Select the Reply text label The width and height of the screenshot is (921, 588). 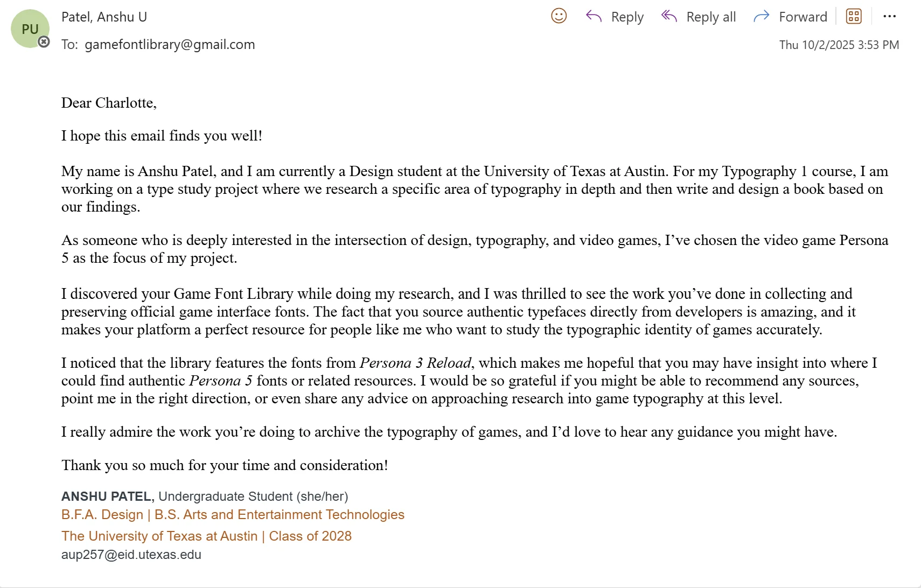[627, 17]
